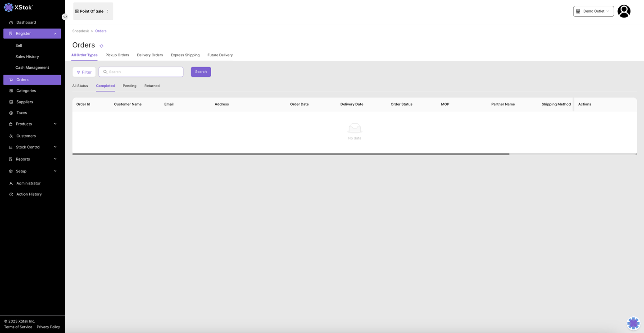Click the XStak logo
This screenshot has width=644, height=333.
(18, 7)
